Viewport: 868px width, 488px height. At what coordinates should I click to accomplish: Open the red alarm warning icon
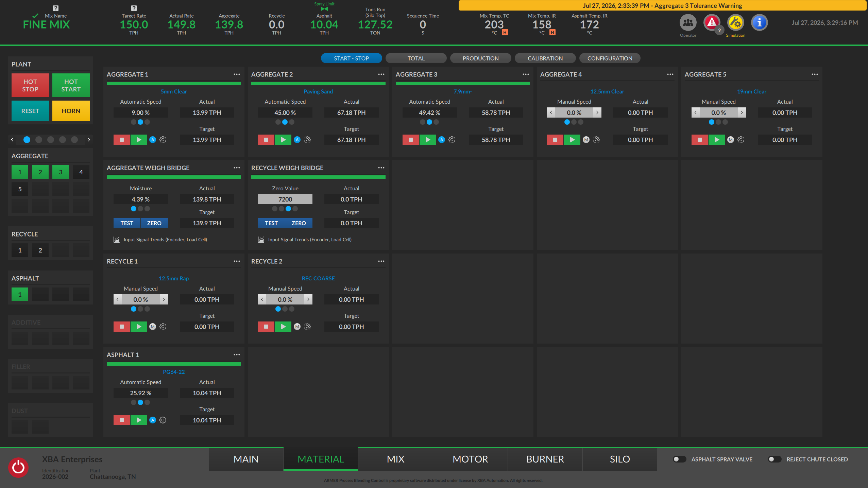point(712,22)
